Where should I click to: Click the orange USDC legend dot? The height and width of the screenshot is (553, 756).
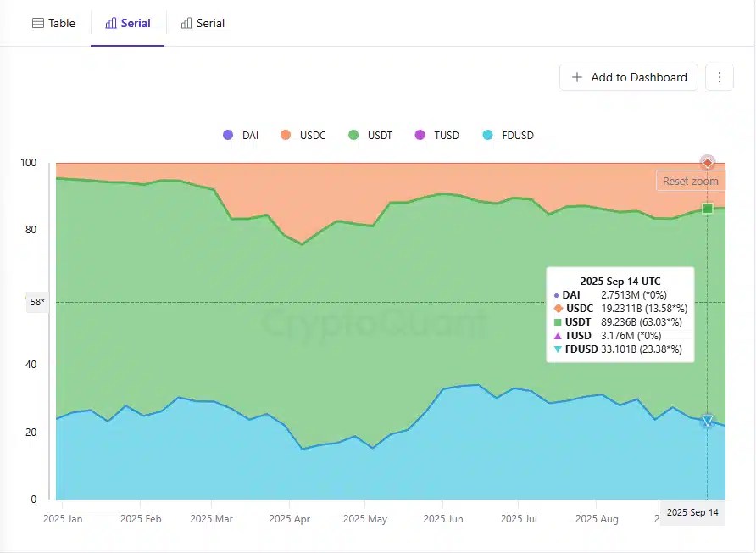[x=287, y=135]
